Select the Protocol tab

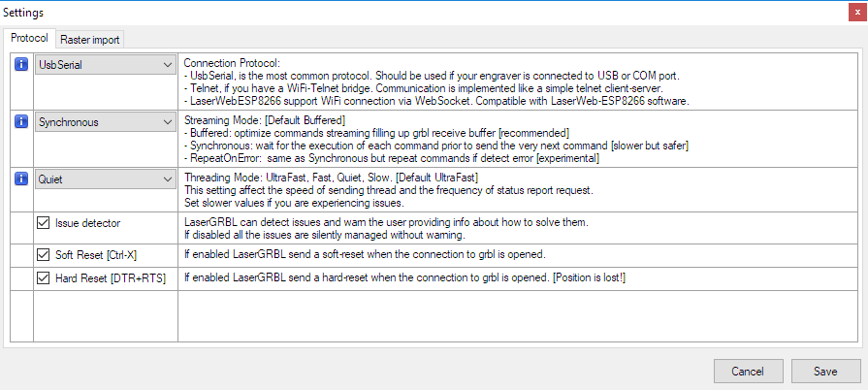pos(29,39)
